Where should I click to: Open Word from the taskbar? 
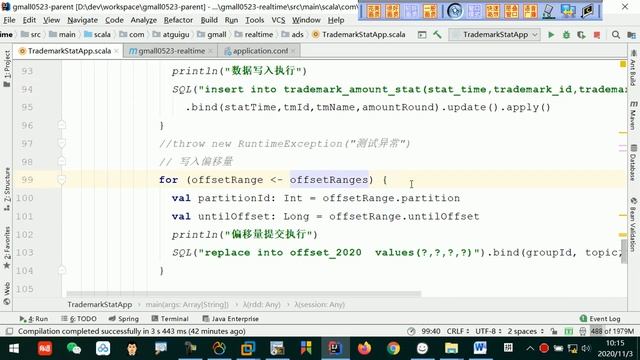[x=480, y=349]
